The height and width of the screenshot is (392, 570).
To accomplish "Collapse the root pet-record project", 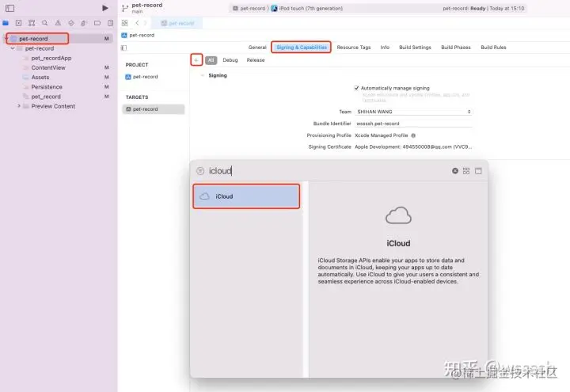I will point(6,38).
